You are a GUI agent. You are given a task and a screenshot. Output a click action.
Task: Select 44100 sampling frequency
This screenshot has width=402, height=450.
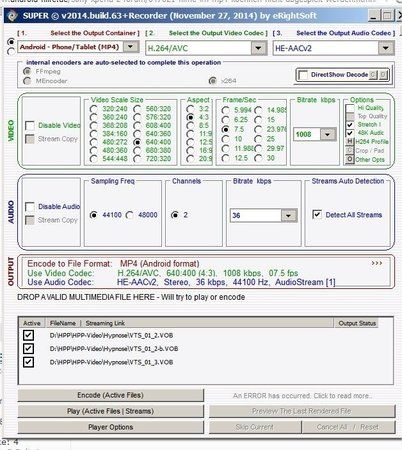click(x=94, y=215)
